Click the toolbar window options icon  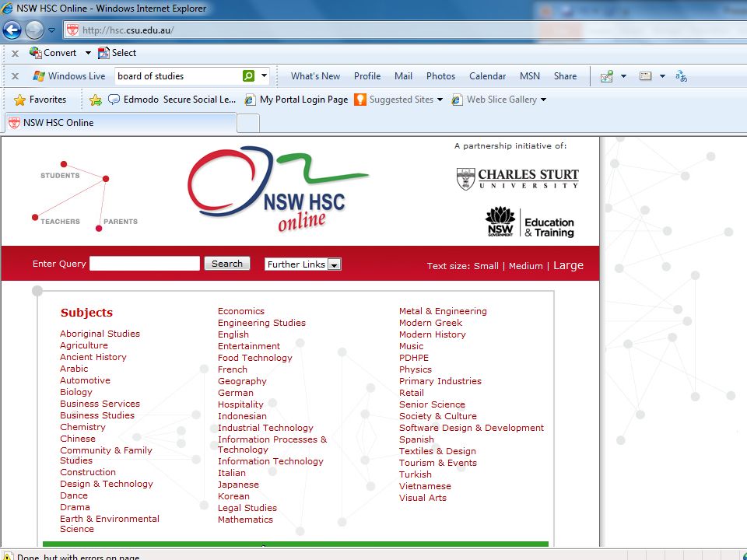tap(645, 76)
